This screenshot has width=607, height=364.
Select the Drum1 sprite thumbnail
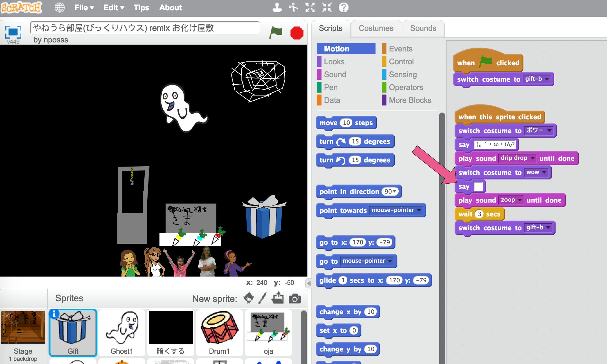(x=220, y=333)
